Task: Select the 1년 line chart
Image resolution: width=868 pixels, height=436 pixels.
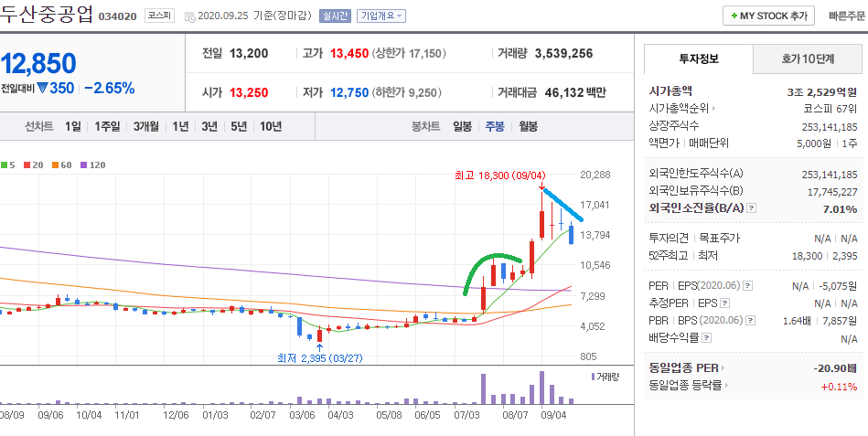Action: pyautogui.click(x=180, y=127)
